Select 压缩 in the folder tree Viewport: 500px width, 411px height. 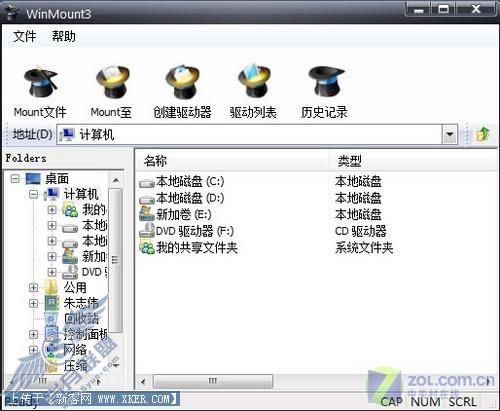[75, 366]
